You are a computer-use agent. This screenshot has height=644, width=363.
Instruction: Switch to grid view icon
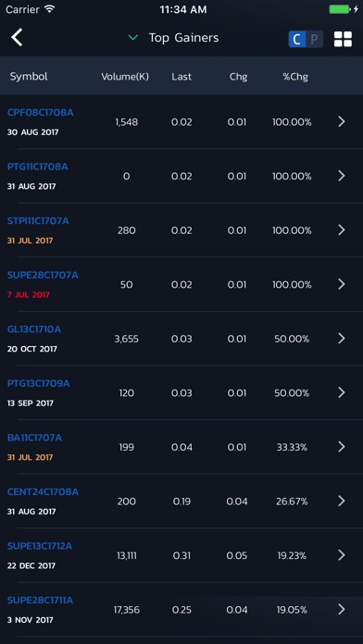[343, 39]
